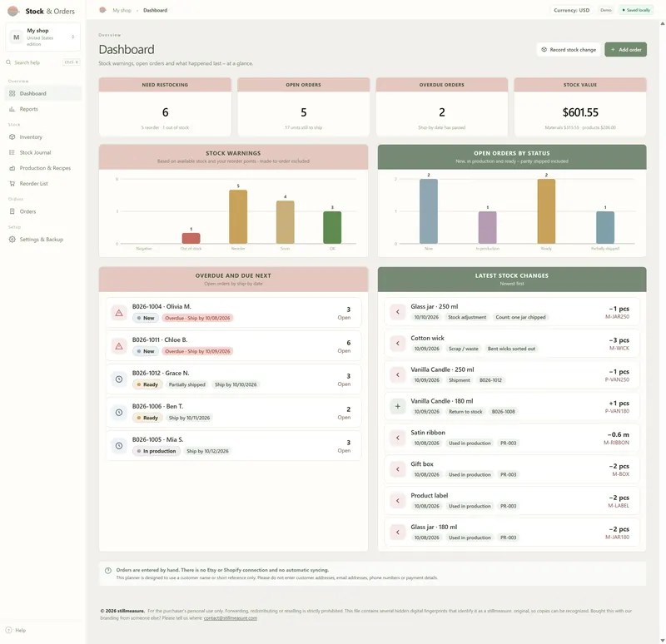This screenshot has width=666, height=644.
Task: Click Overdue - Ship by 10/08/2026 tag
Action: point(197,318)
